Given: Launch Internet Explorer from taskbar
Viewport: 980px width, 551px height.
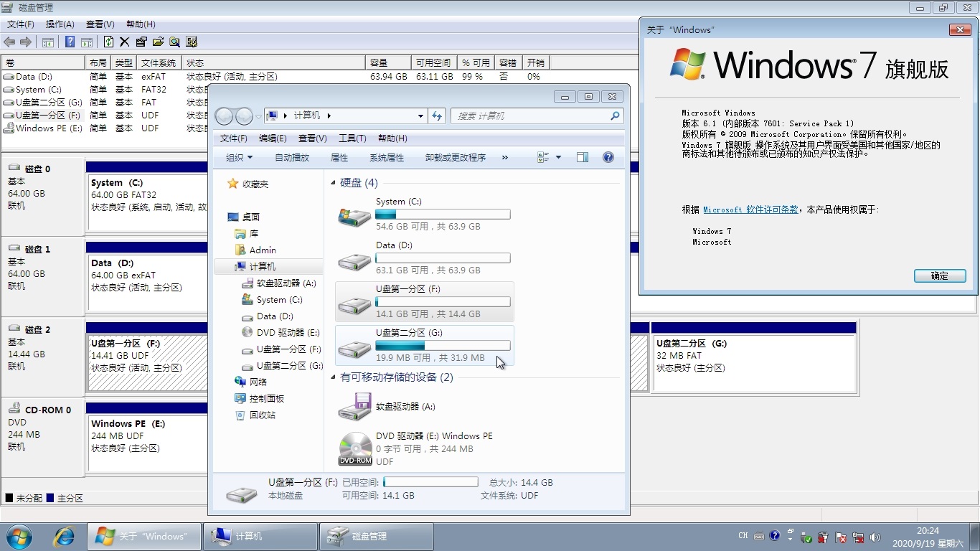Looking at the screenshot, I should pyautogui.click(x=64, y=536).
